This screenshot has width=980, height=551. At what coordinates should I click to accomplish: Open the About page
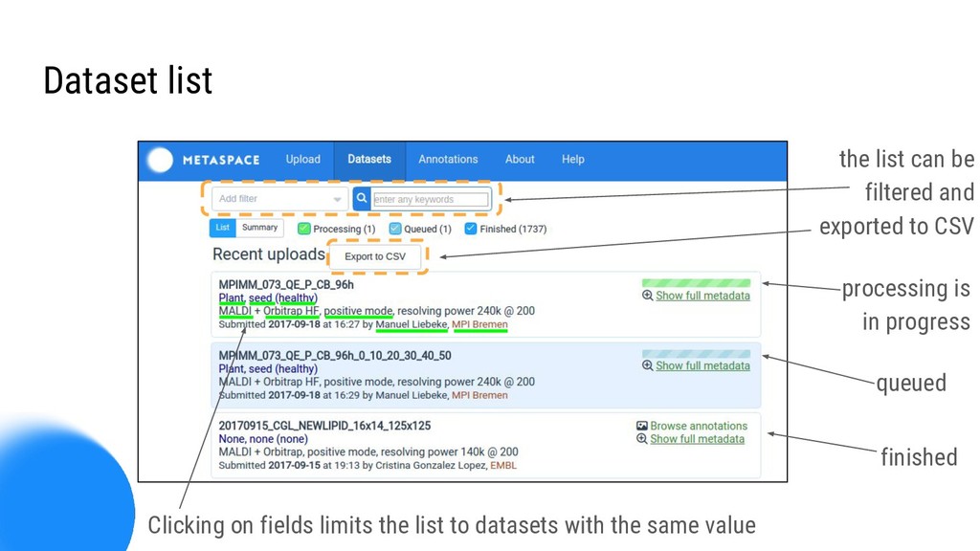(x=520, y=160)
